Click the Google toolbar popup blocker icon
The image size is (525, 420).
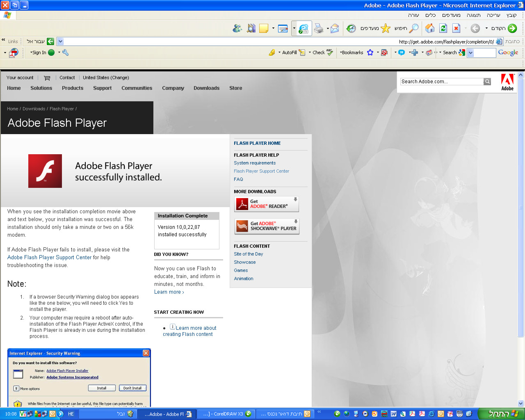click(x=384, y=52)
